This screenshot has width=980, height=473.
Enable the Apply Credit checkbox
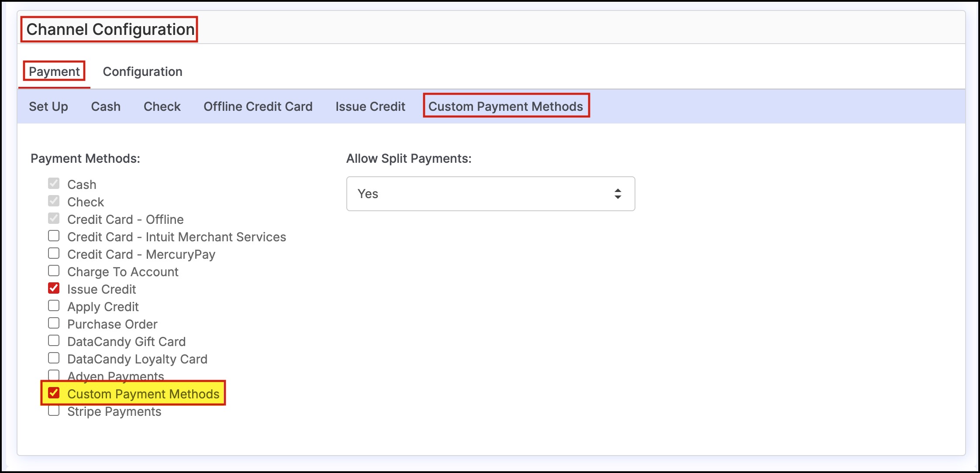(x=54, y=306)
